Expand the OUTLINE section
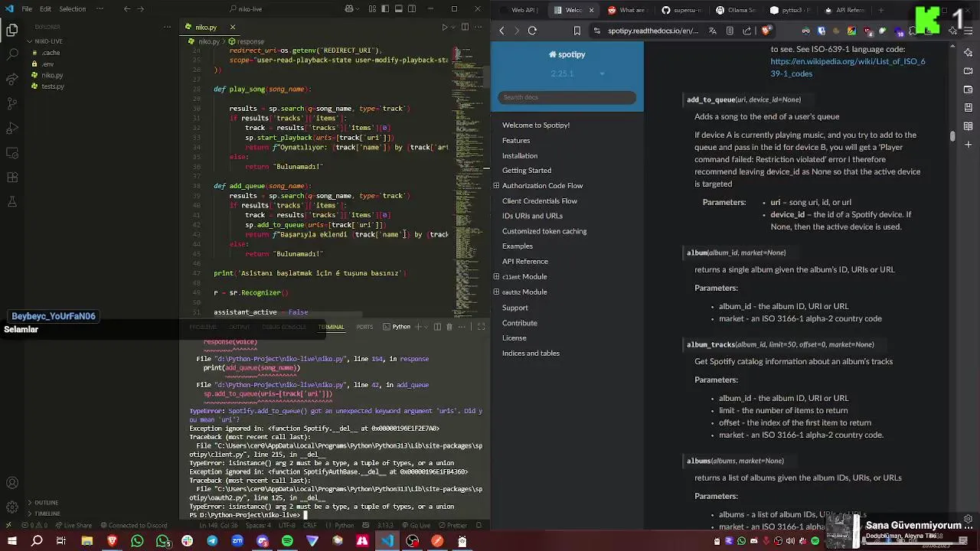This screenshot has width=980, height=551. click(45, 503)
